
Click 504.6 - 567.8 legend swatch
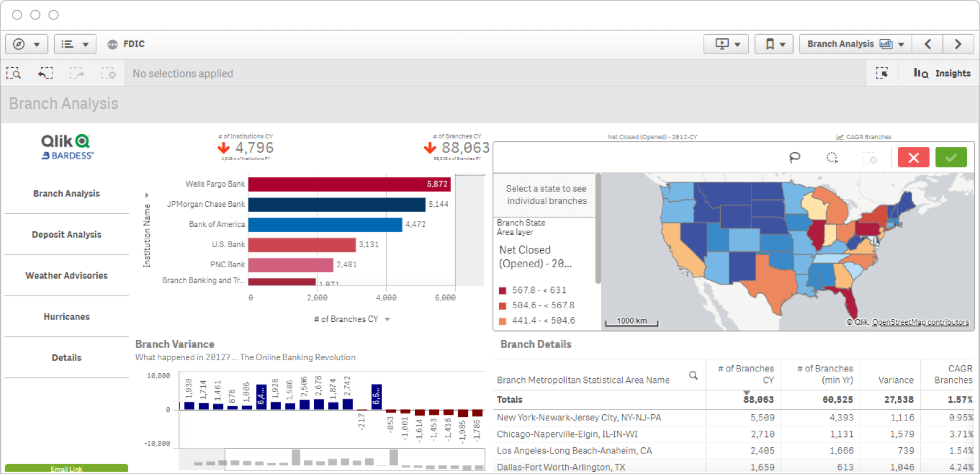point(503,306)
